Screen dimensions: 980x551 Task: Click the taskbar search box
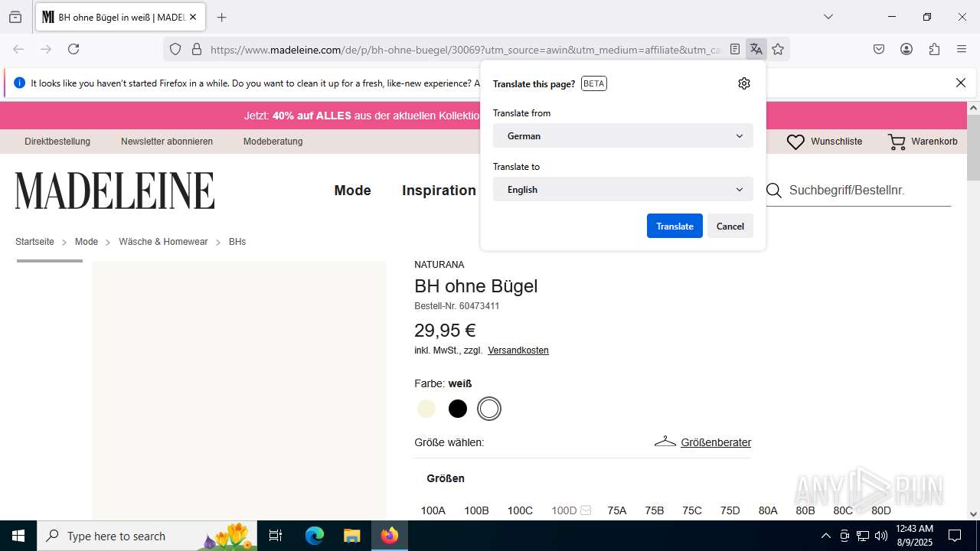click(147, 536)
